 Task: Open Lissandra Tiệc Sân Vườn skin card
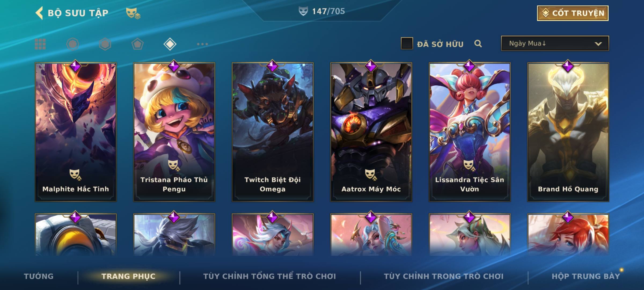[x=470, y=132]
